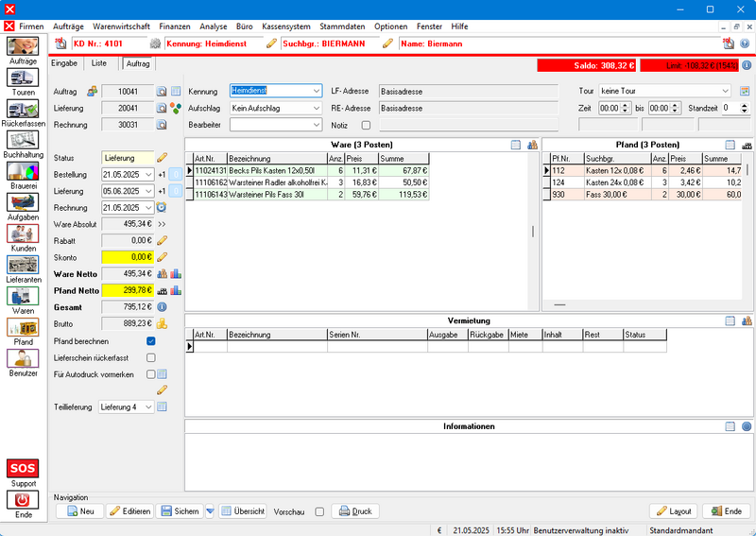
Task: Click the yellow Pfand Netto field
Action: (x=128, y=290)
